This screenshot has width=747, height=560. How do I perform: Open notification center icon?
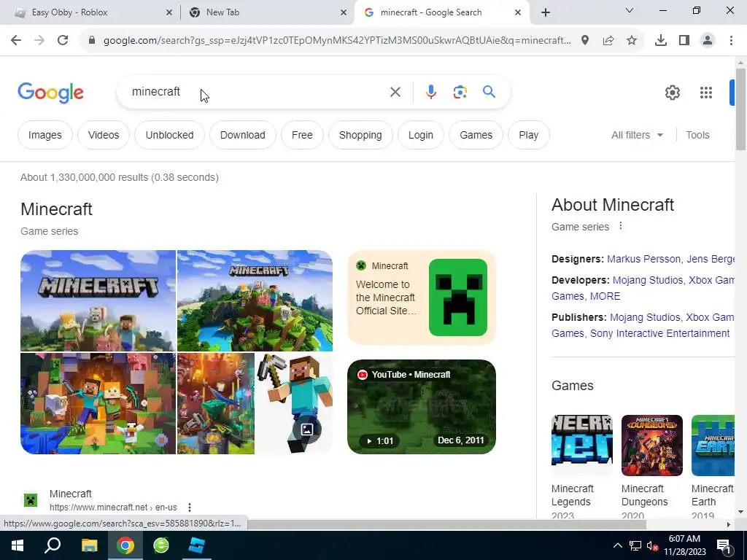724,545
